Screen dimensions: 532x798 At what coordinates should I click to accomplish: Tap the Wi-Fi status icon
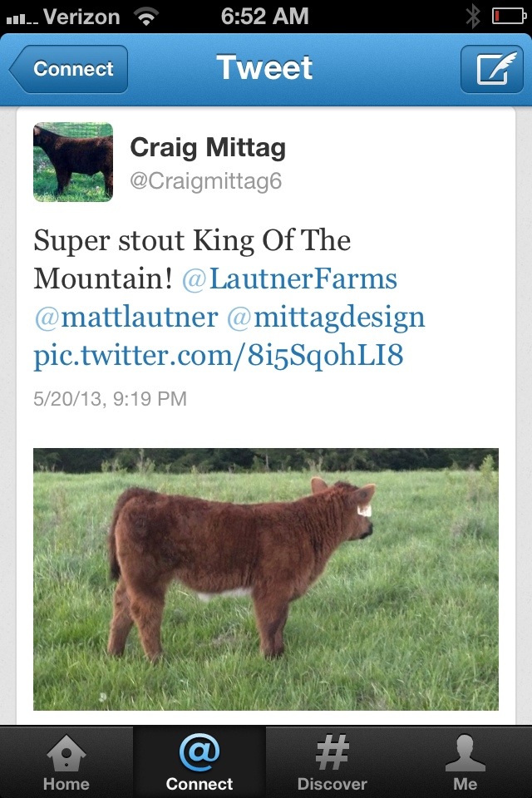click(146, 16)
